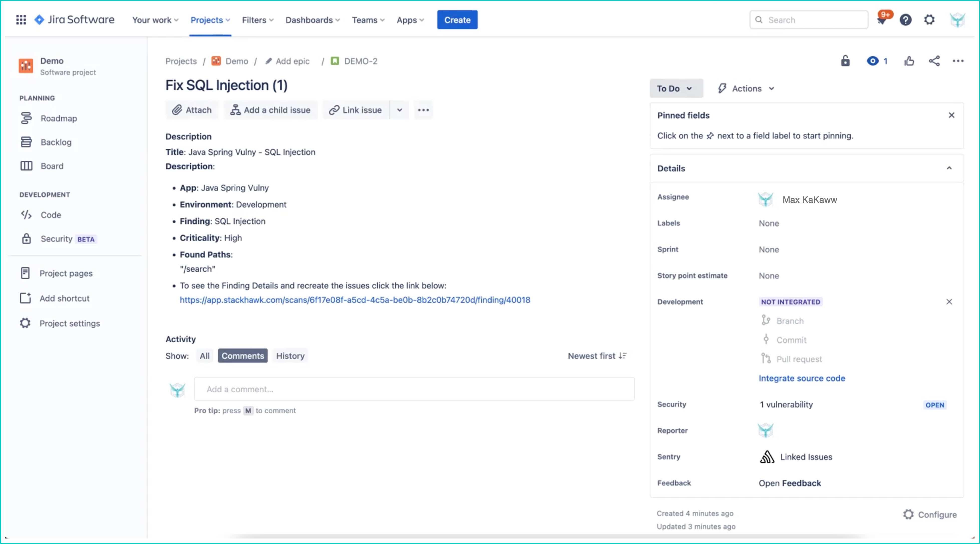This screenshot has height=544, width=980.
Task: Show All activity
Action: pos(205,356)
